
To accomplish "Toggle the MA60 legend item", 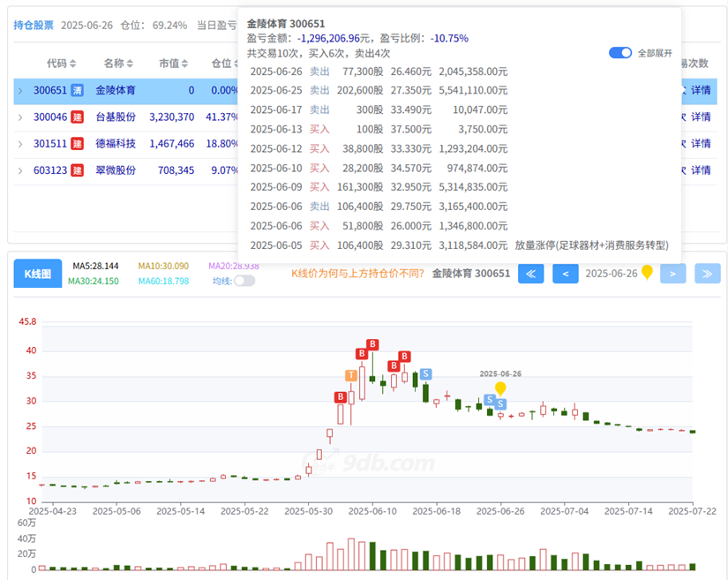I will 164,281.
